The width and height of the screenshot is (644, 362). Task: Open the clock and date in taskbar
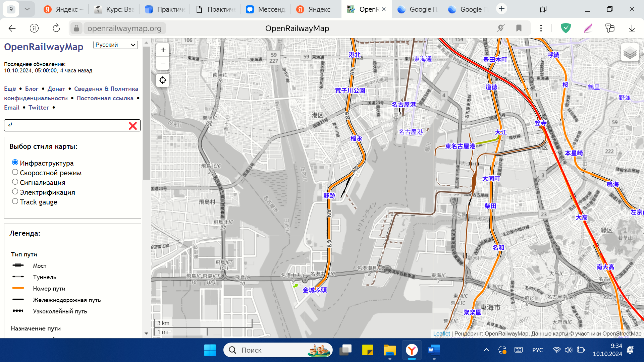click(607, 350)
